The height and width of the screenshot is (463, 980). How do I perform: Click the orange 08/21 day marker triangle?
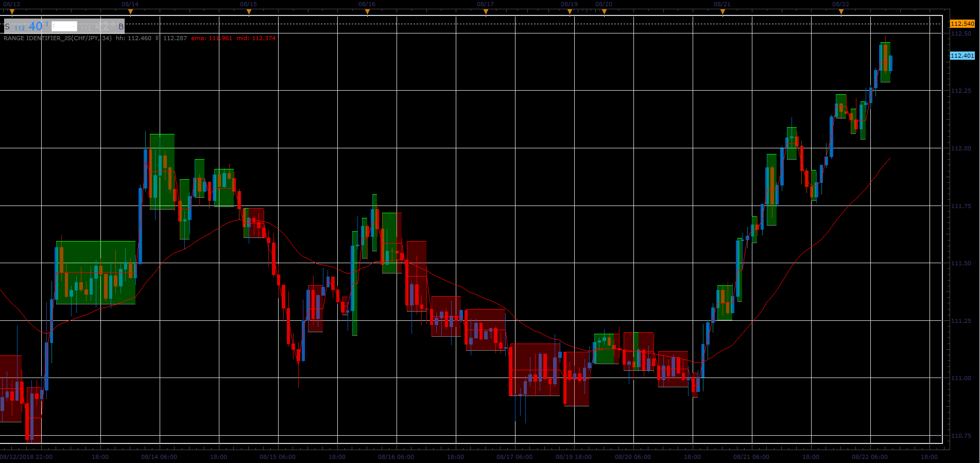click(x=723, y=12)
